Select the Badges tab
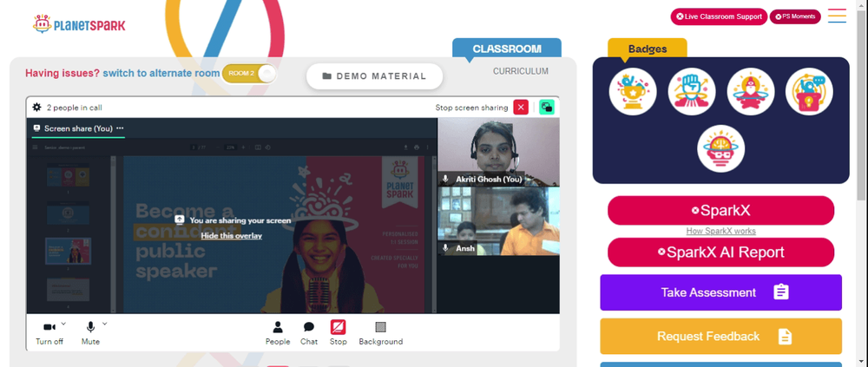868x367 pixels. pyautogui.click(x=648, y=49)
